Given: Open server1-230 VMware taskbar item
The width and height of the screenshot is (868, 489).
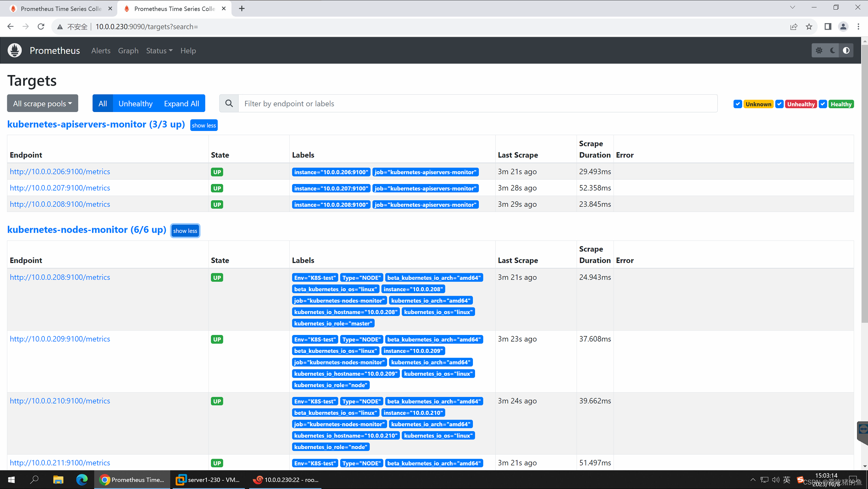Looking at the screenshot, I should (208, 479).
